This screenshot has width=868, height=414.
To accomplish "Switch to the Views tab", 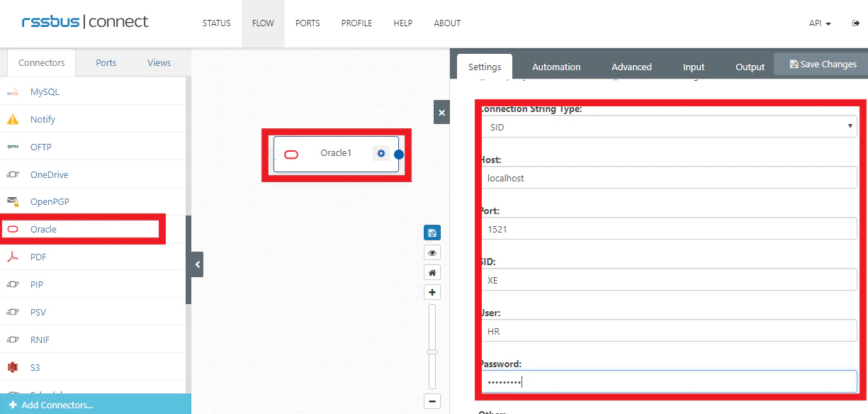I will [x=159, y=62].
